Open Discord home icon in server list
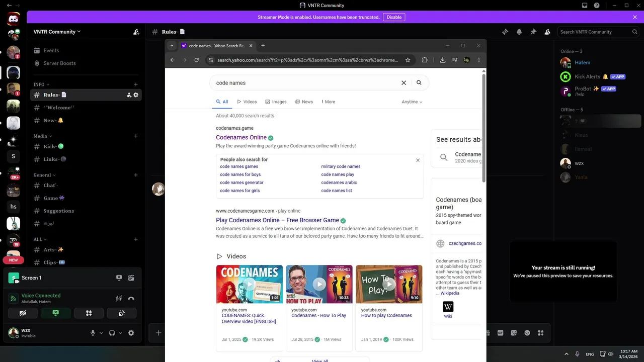The height and width of the screenshot is (362, 644). coord(14,19)
